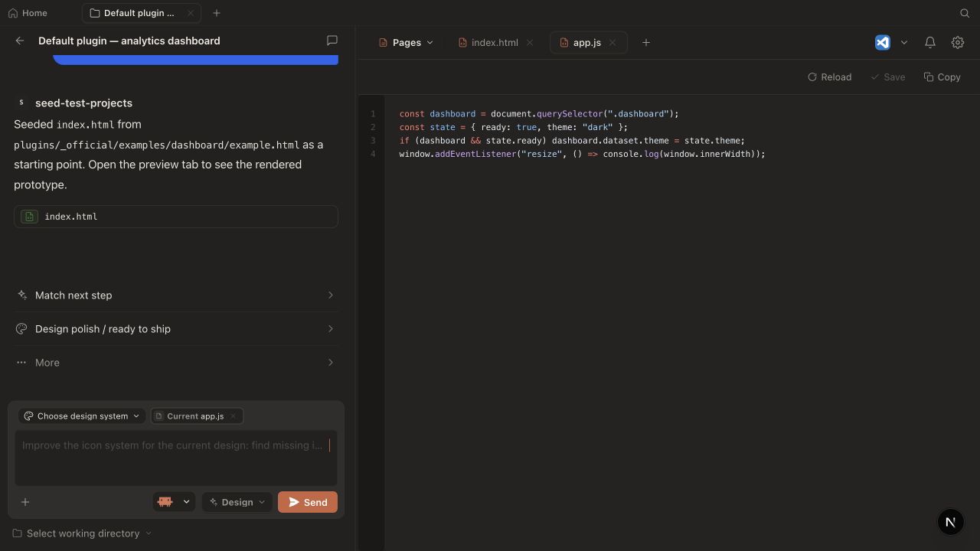The height and width of the screenshot is (551, 980).
Task: Open the model selector chevron
Action: coord(186,502)
